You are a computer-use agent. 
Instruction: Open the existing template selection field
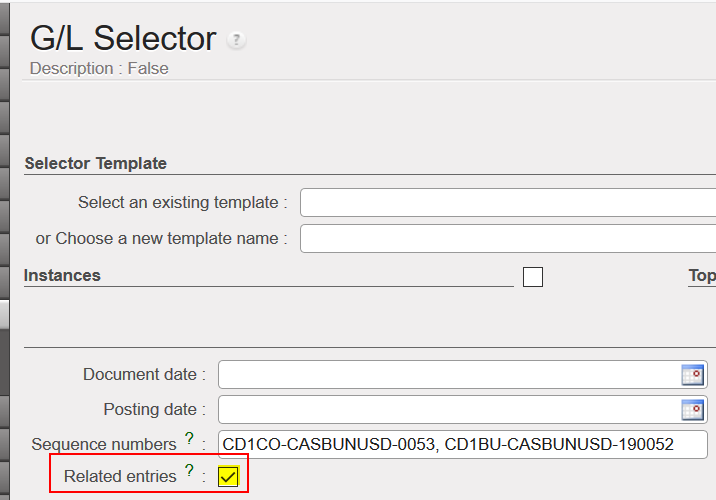508,203
